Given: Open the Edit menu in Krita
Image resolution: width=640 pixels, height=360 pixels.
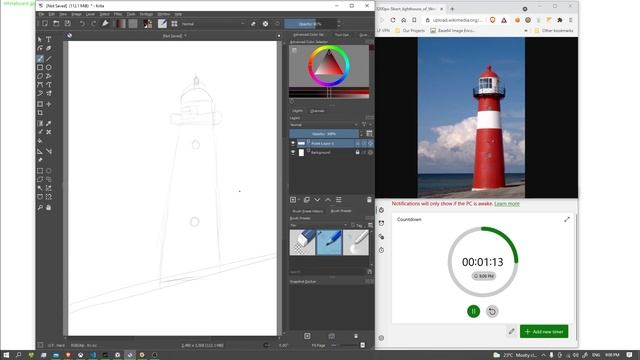Looking at the screenshot, I should point(52,14).
